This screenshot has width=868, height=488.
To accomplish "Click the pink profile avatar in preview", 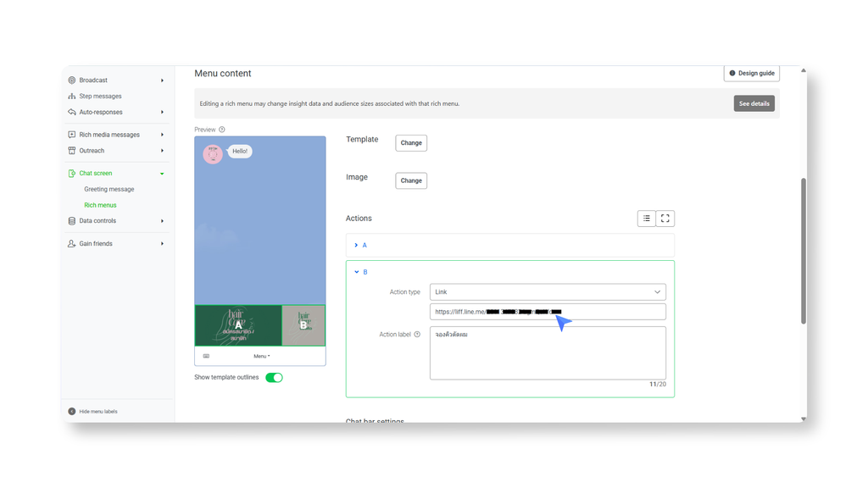I will (213, 154).
